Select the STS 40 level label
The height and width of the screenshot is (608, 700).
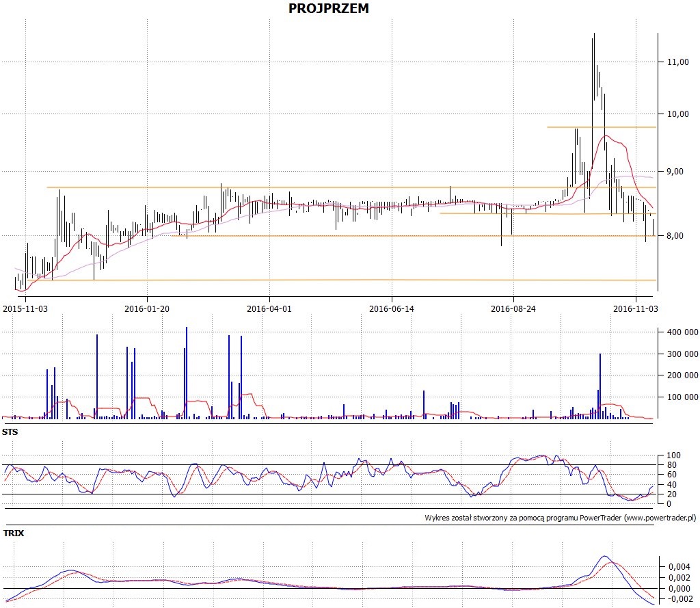point(671,485)
